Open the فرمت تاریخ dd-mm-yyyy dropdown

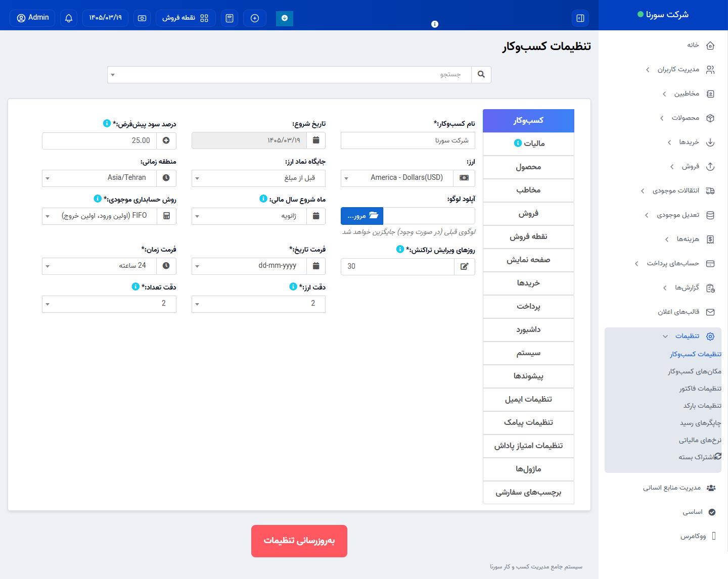click(249, 266)
